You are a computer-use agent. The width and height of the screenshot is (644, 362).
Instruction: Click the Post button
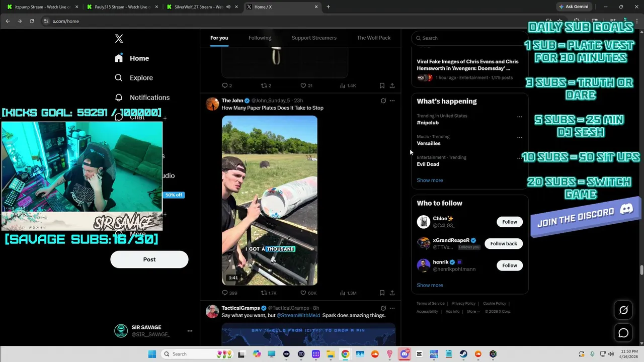point(149,259)
